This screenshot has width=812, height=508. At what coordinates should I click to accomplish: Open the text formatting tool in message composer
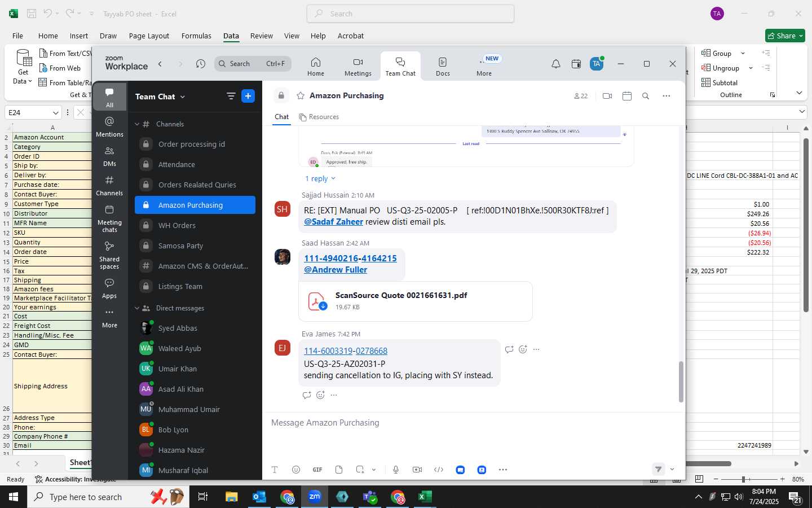point(275,470)
